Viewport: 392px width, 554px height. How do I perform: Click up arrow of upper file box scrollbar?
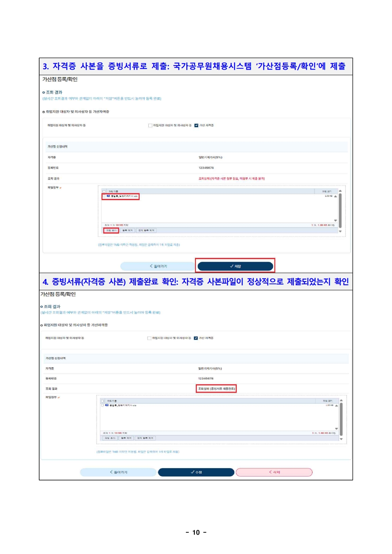pos(340,191)
